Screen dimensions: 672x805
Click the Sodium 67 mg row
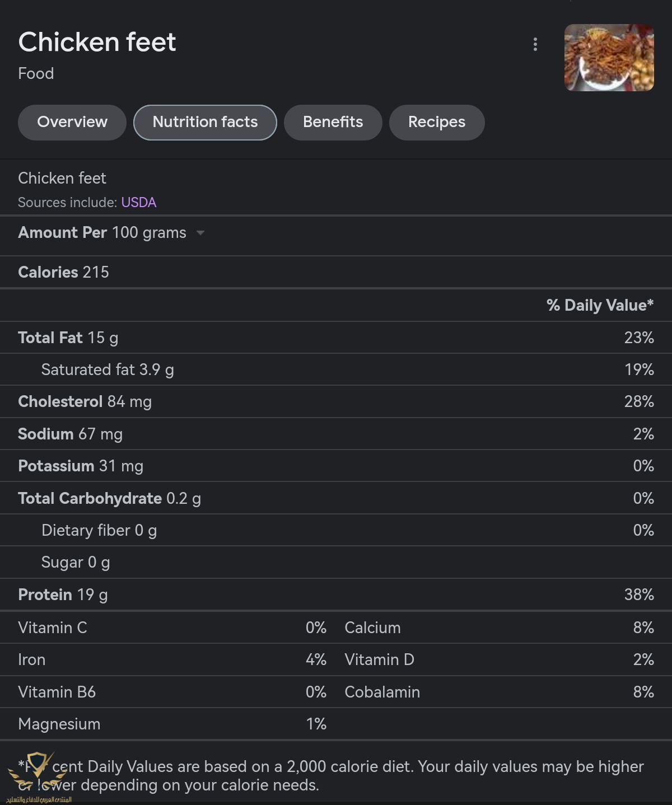click(x=336, y=434)
